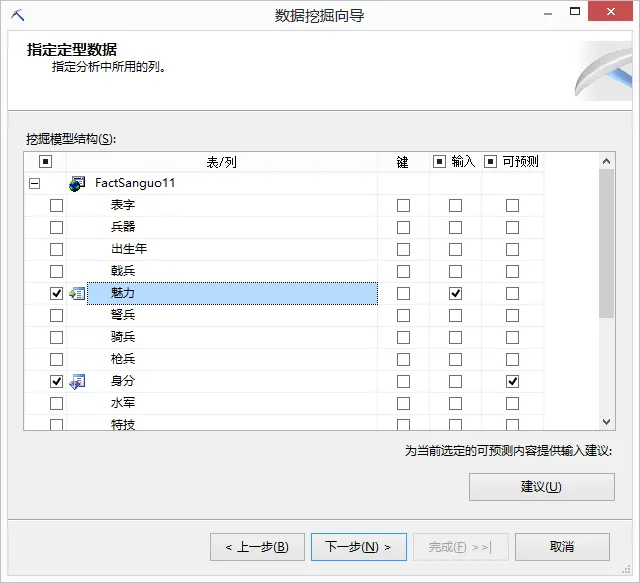Click the input column icon beside 魅力
640x583 pixels.
click(x=77, y=293)
